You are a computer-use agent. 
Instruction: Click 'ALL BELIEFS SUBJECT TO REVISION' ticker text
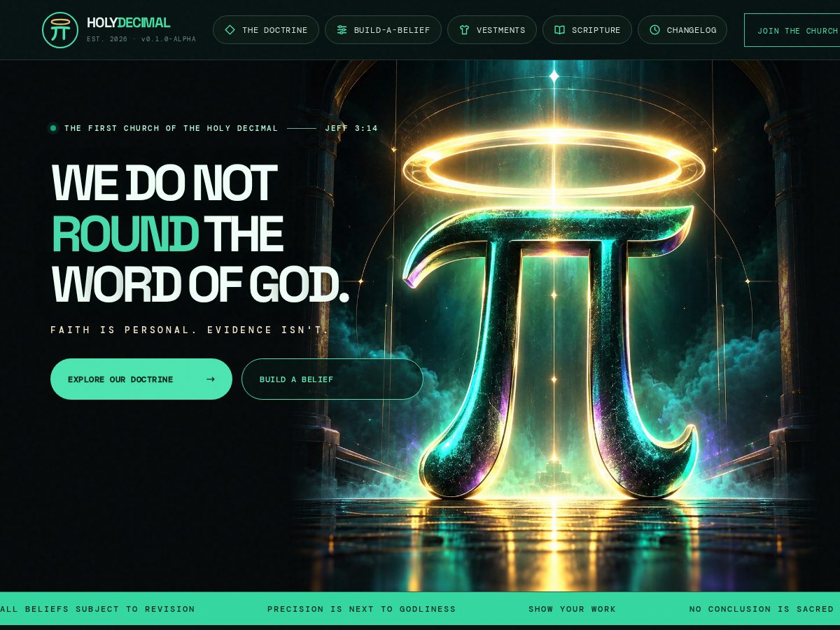pyautogui.click(x=97, y=609)
